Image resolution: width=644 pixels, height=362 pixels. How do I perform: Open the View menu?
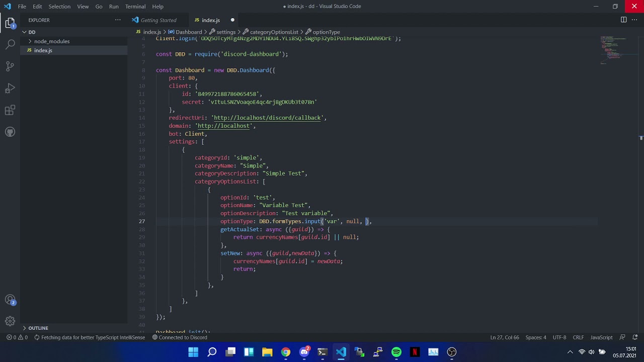(x=83, y=7)
